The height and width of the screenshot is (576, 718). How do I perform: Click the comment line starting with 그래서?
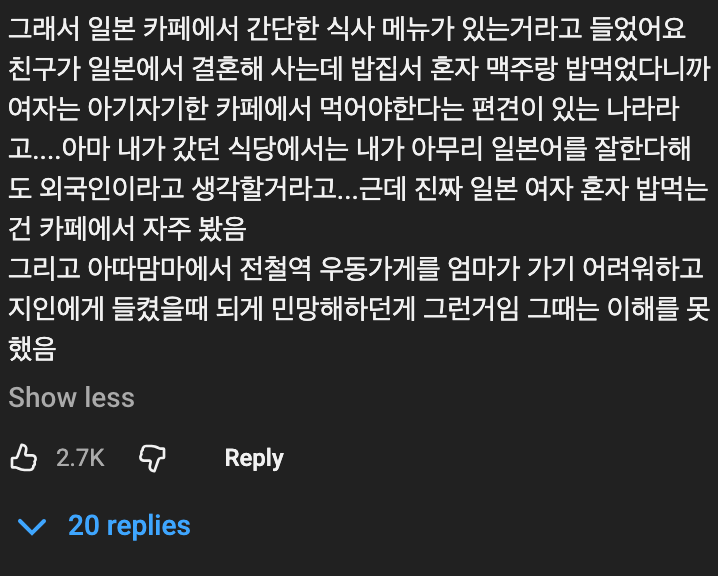[347, 30]
